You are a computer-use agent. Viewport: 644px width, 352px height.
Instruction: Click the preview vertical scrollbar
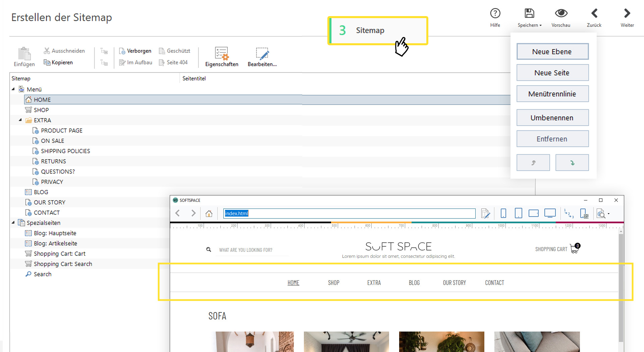(621, 288)
